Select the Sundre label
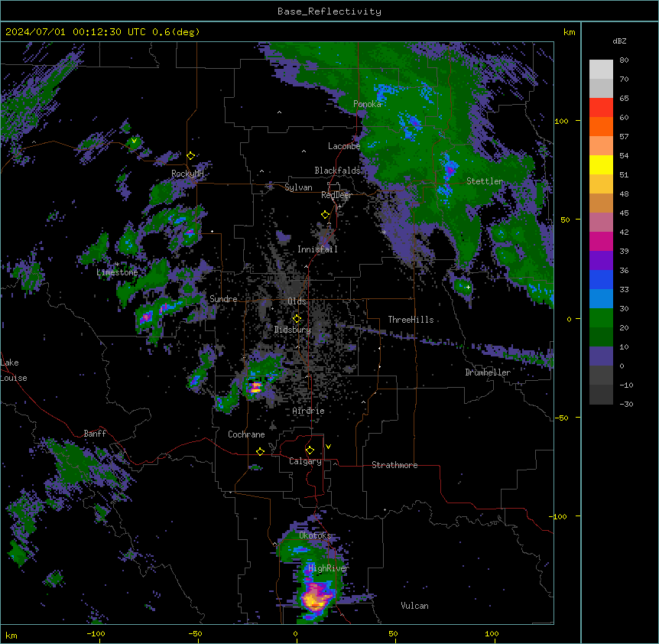The width and height of the screenshot is (659, 644). tap(223, 299)
